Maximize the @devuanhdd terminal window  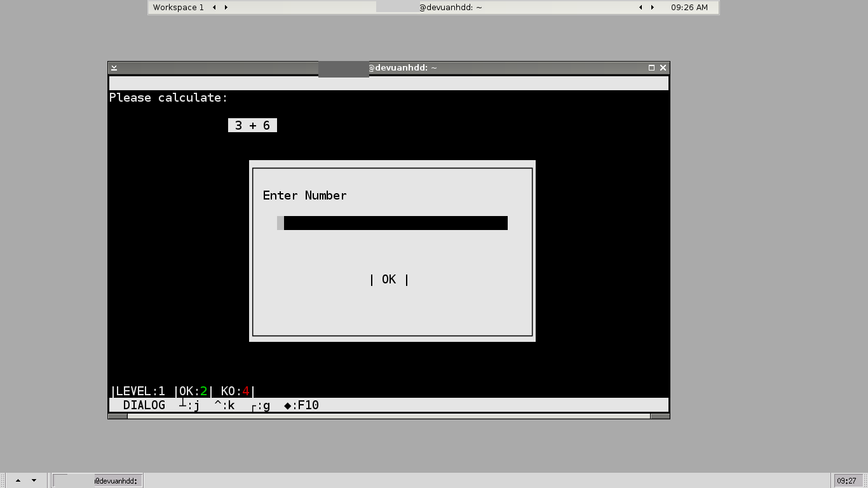click(x=651, y=67)
